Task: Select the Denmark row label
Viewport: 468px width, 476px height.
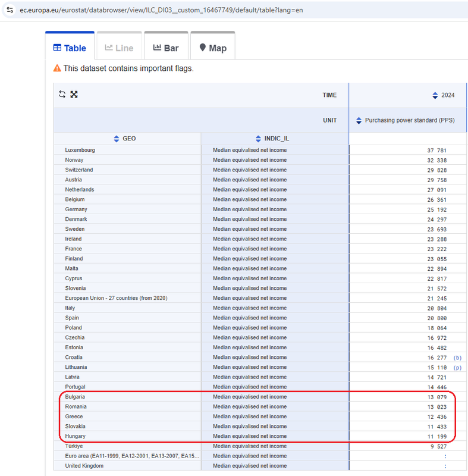Action: (x=76, y=219)
